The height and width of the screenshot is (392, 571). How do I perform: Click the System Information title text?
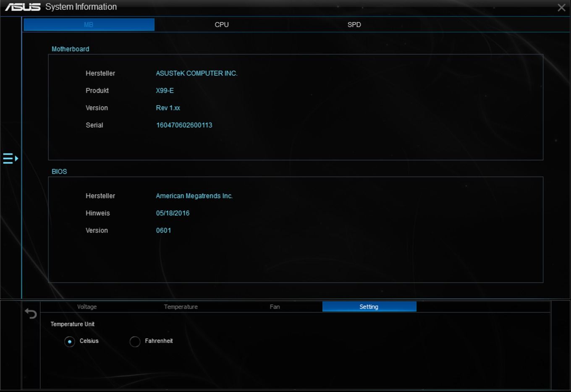[x=81, y=7]
